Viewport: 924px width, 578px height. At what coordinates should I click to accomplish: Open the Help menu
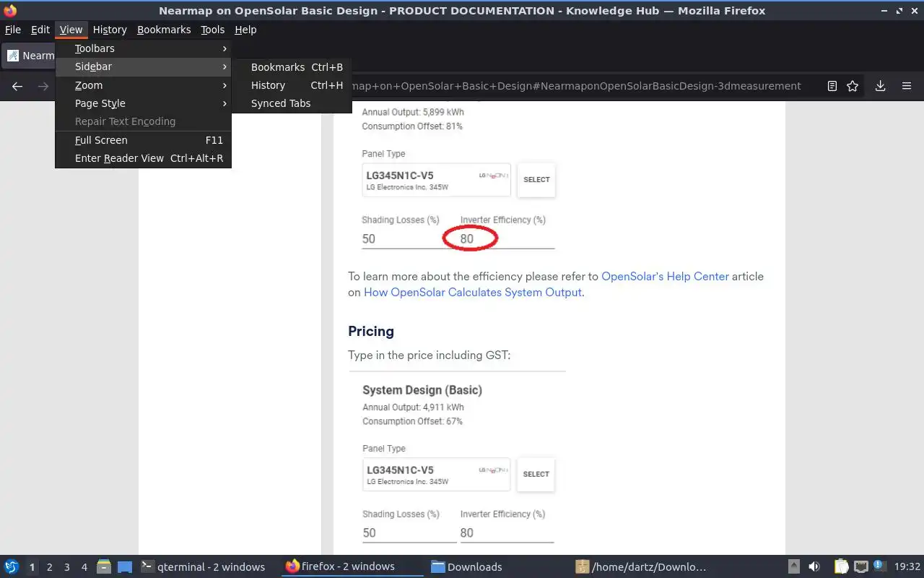245,30
